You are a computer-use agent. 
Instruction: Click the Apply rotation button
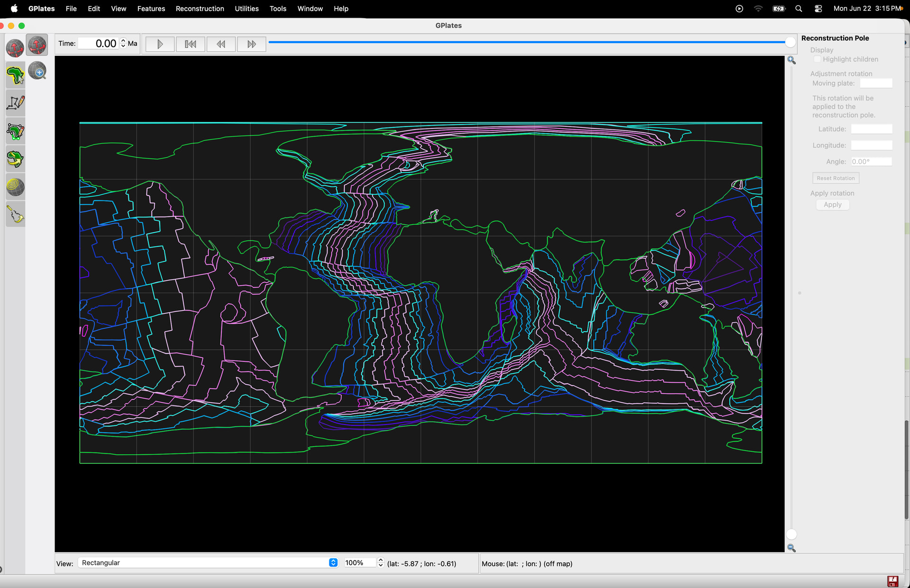click(832, 205)
